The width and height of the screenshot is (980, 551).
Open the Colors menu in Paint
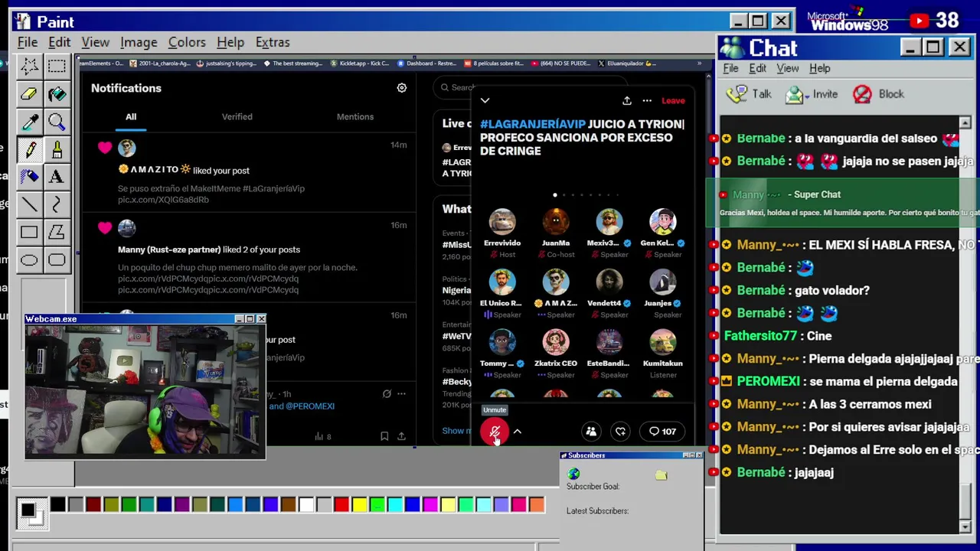point(187,42)
